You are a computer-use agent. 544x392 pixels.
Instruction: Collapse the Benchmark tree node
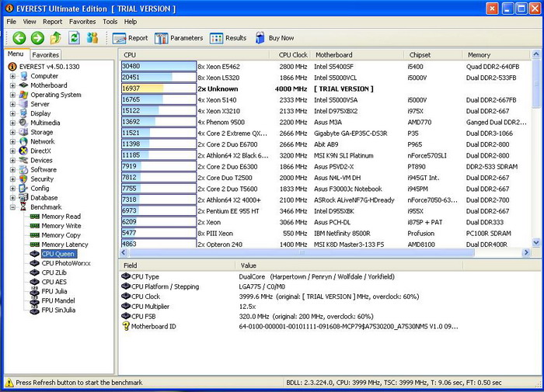(13, 207)
